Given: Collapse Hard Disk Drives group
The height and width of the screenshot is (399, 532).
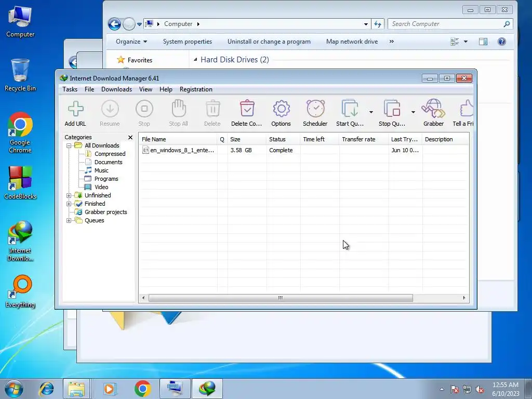Looking at the screenshot, I should tap(195, 60).
